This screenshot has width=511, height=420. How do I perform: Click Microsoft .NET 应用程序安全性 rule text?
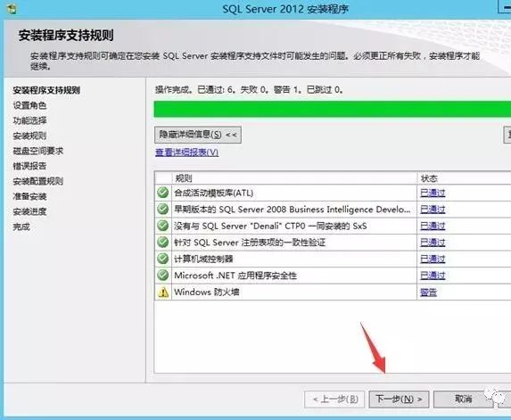point(235,276)
